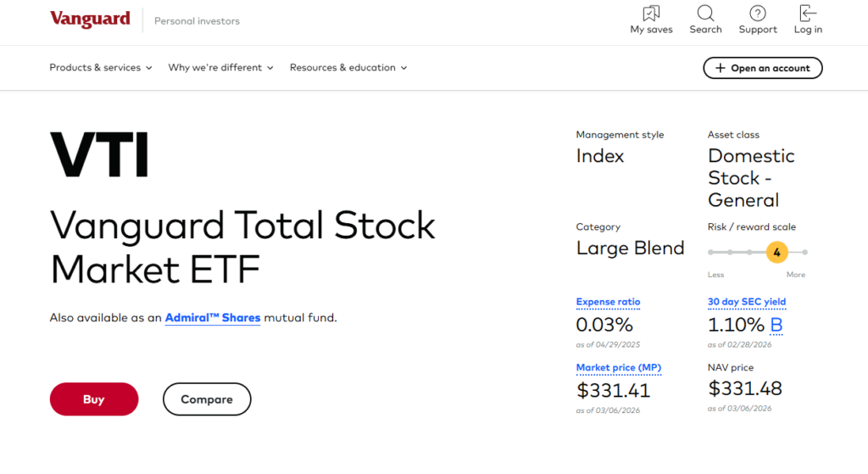The image size is (868, 474).
Task: Click the VTI ticker heading
Action: [100, 154]
